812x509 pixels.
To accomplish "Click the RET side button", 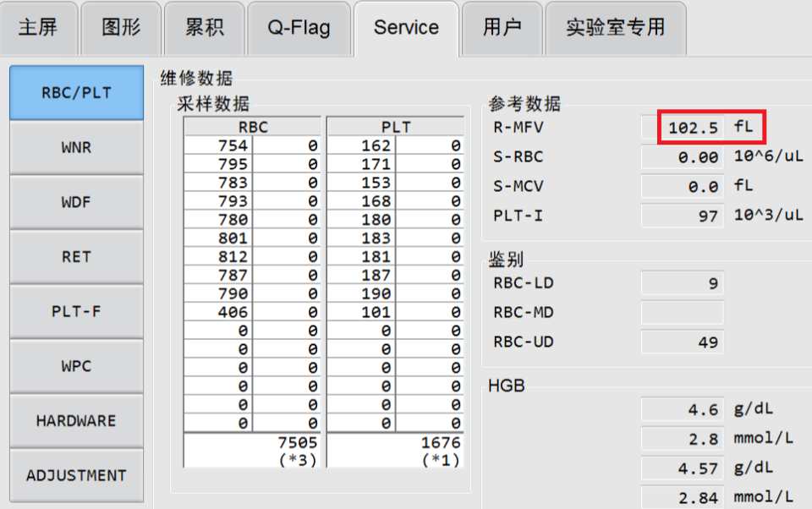I will pos(76,257).
